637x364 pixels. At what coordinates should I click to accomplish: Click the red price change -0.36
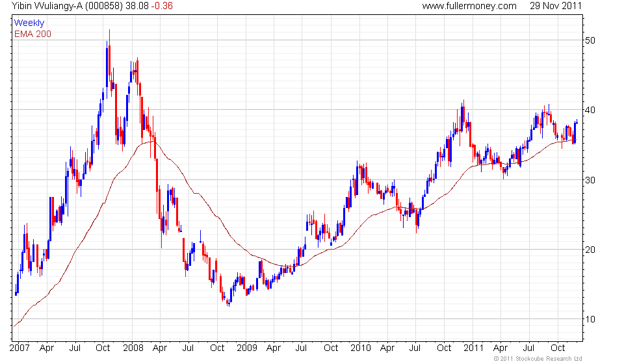pos(162,6)
